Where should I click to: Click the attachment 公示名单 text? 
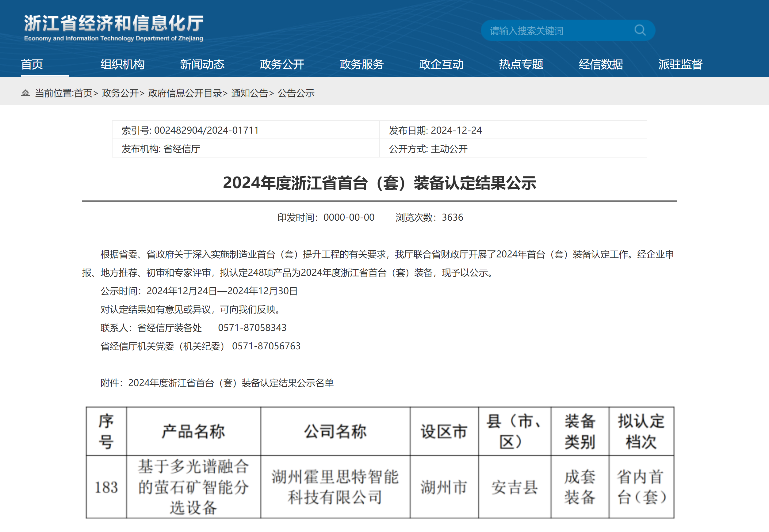pos(231,383)
